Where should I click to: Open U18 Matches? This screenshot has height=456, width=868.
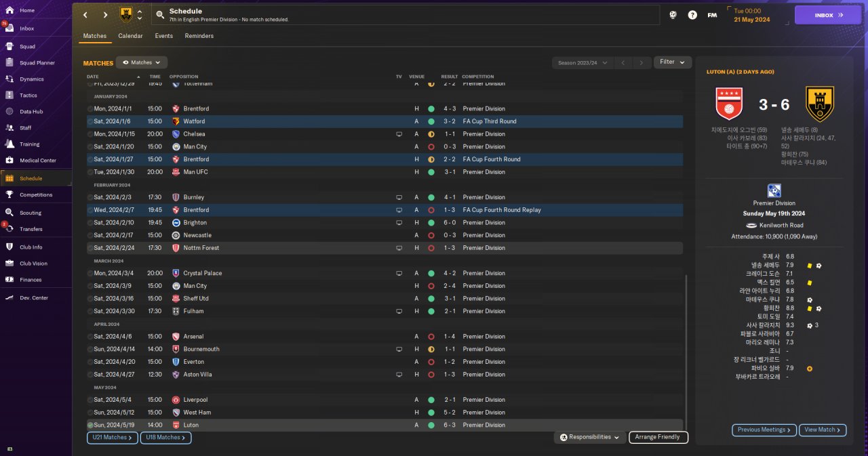[x=165, y=438]
